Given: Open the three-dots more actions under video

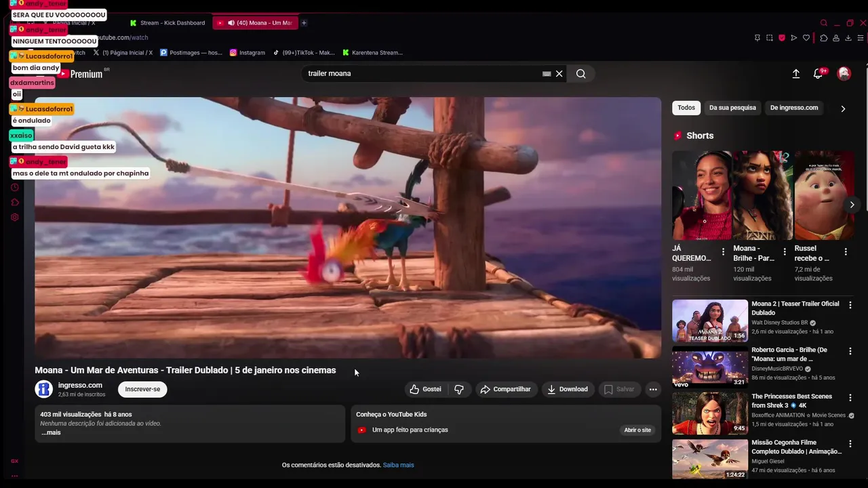Looking at the screenshot, I should (653, 389).
